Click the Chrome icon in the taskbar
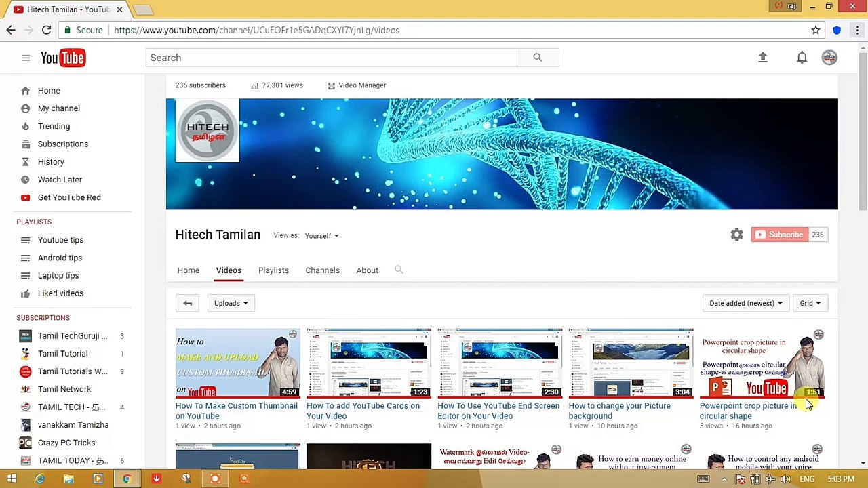 click(x=127, y=479)
